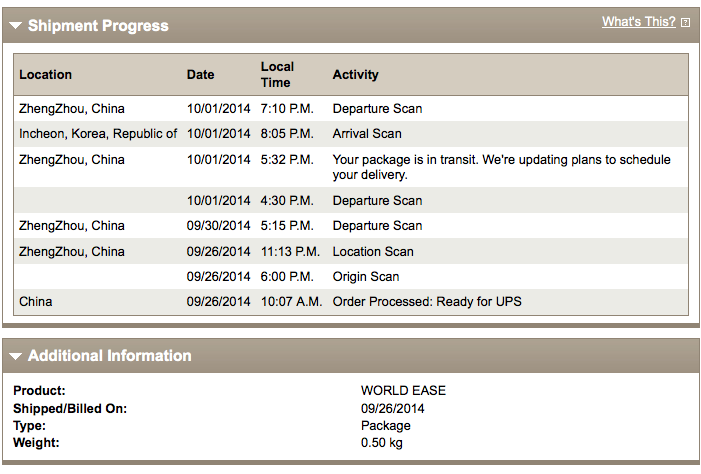Image resolution: width=701 pixels, height=474 pixels.
Task: Collapse the Shipment Progress section triangle
Action: tap(15, 25)
